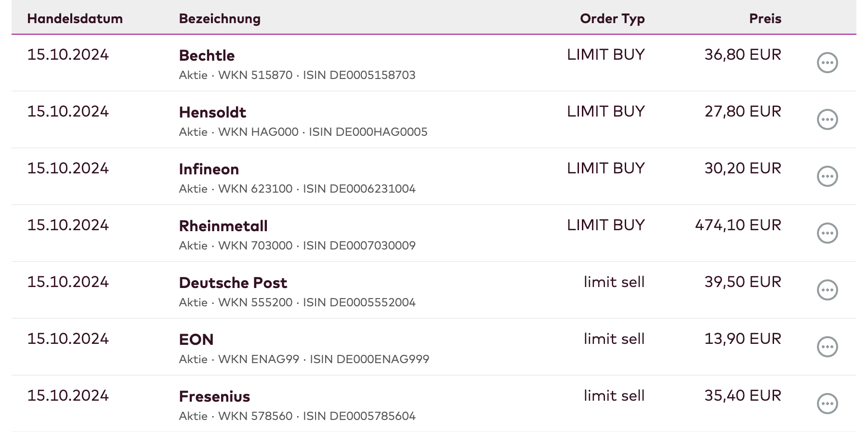
Task: Open the Infineon stock link
Action: (x=209, y=169)
